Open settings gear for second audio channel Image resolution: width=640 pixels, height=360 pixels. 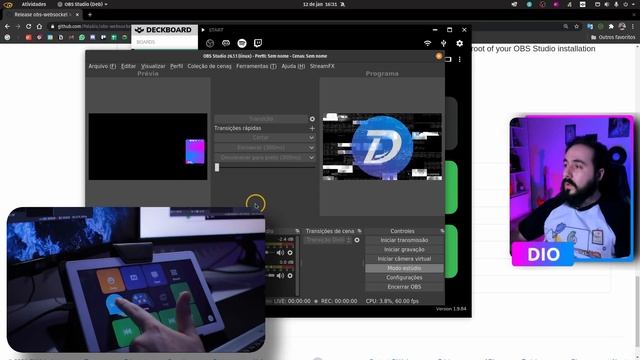point(290,276)
